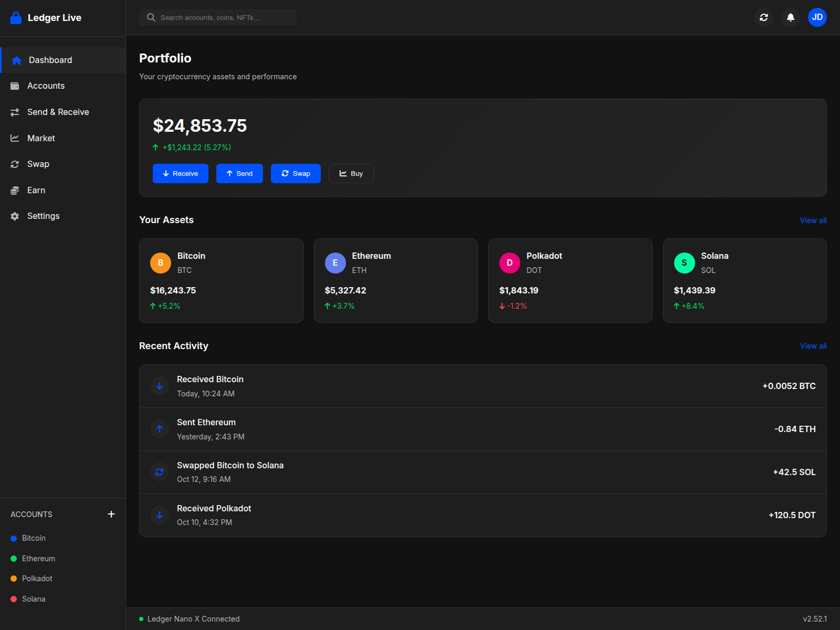
Task: Click the v2.52.1 version label
Action: pyautogui.click(x=815, y=619)
